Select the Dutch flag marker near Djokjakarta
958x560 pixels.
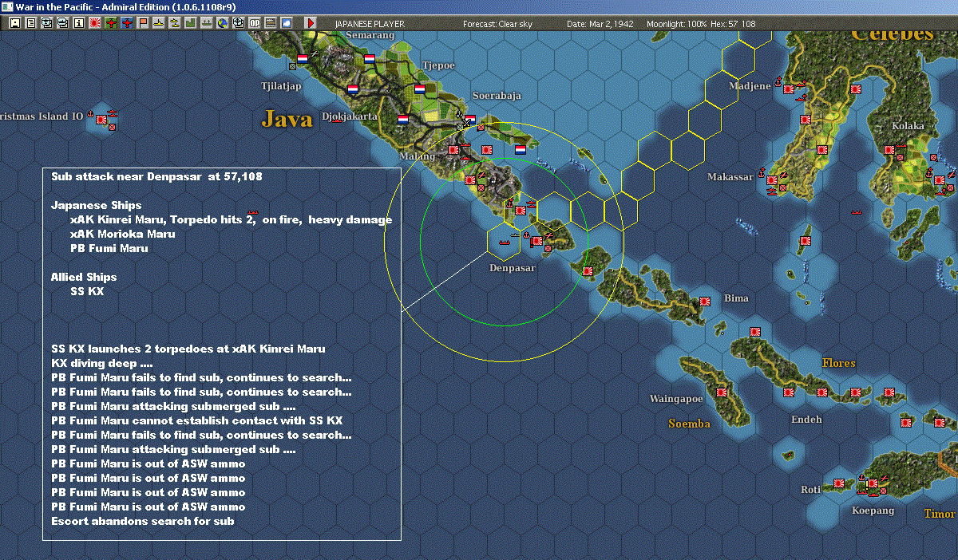point(353,89)
